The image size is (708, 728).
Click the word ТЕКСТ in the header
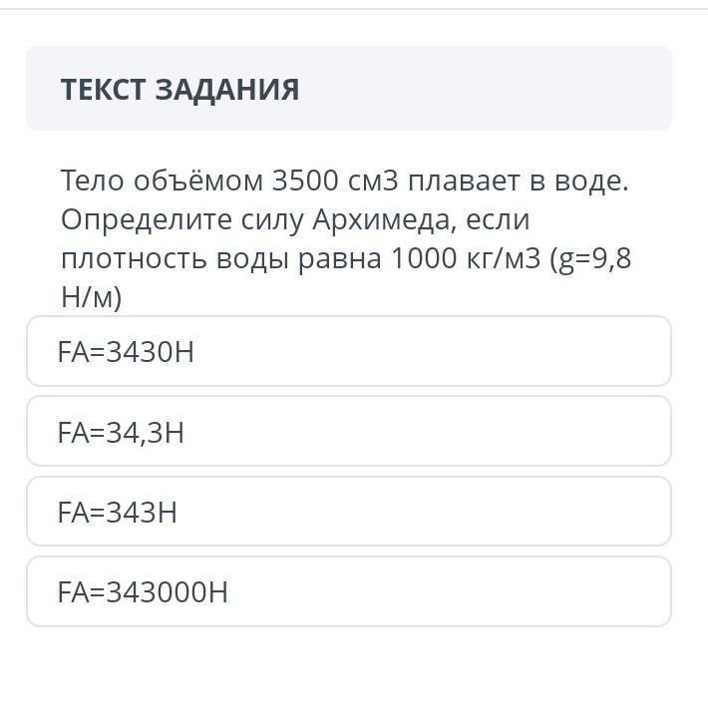101,90
